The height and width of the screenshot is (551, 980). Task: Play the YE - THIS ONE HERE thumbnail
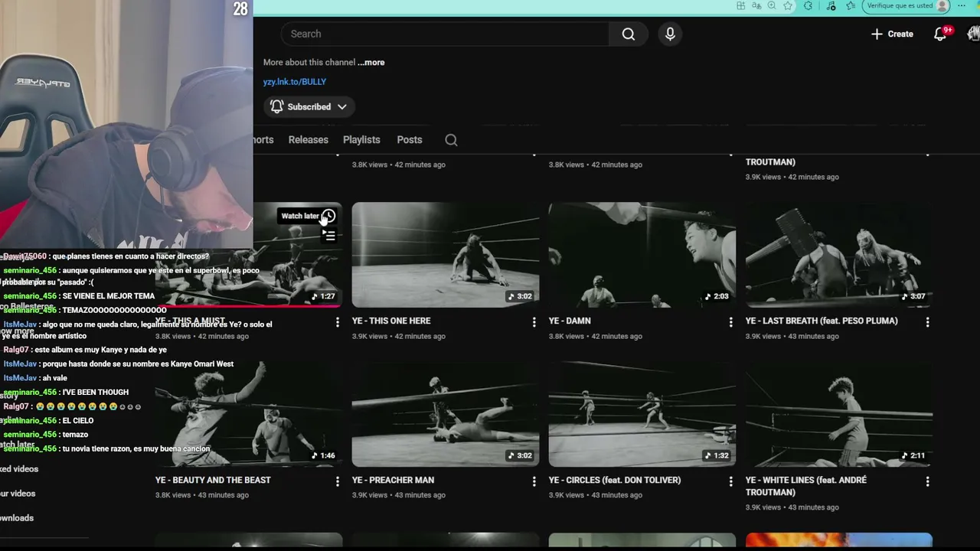point(446,255)
